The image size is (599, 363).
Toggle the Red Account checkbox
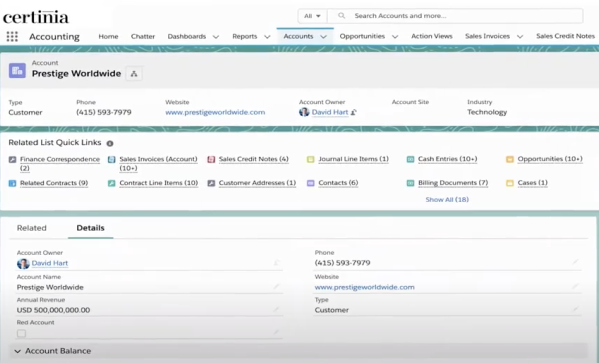point(21,334)
